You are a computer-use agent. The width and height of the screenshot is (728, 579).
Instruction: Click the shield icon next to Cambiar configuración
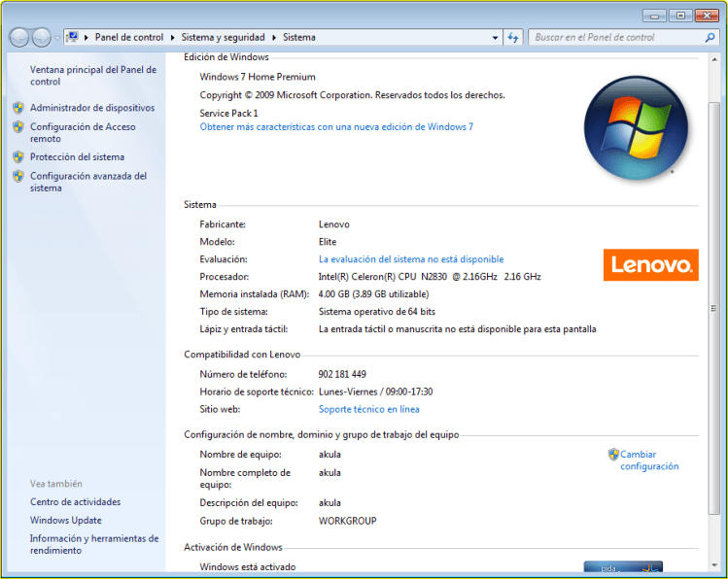[613, 455]
